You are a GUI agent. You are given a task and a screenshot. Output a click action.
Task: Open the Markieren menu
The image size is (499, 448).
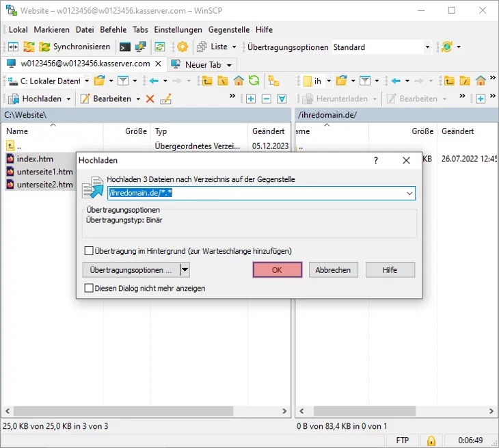point(51,29)
